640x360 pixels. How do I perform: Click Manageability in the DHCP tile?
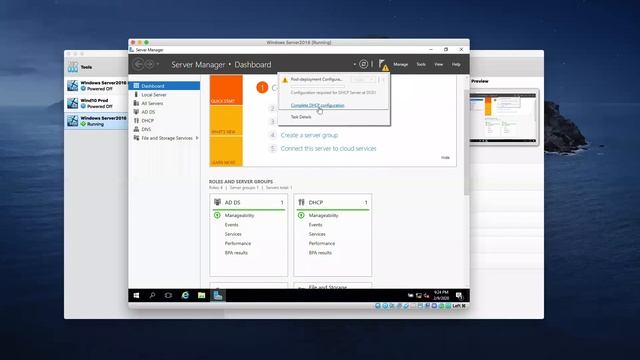[x=324, y=216]
